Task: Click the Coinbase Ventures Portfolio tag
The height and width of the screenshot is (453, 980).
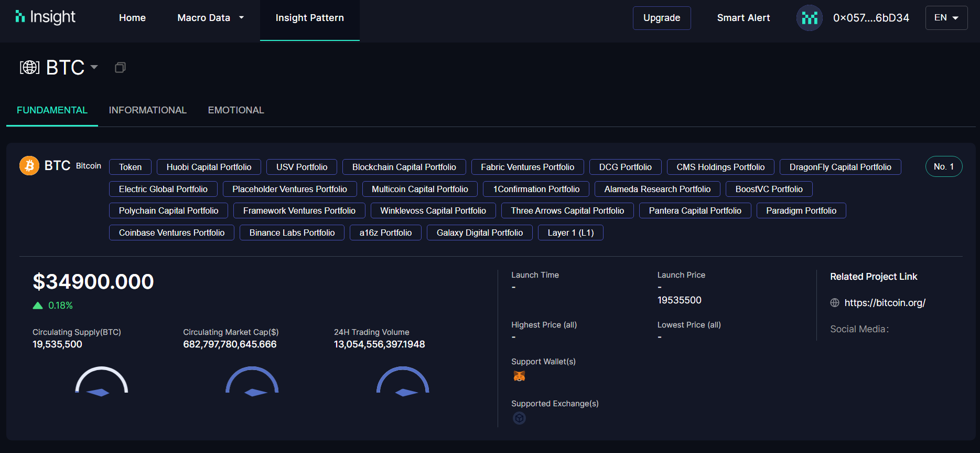Action: 171,233
